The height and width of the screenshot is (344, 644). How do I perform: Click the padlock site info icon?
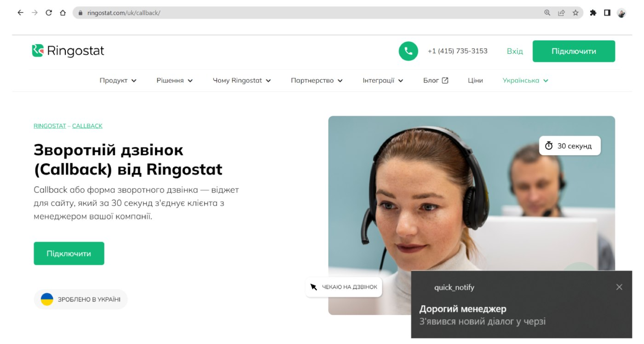[x=80, y=13]
